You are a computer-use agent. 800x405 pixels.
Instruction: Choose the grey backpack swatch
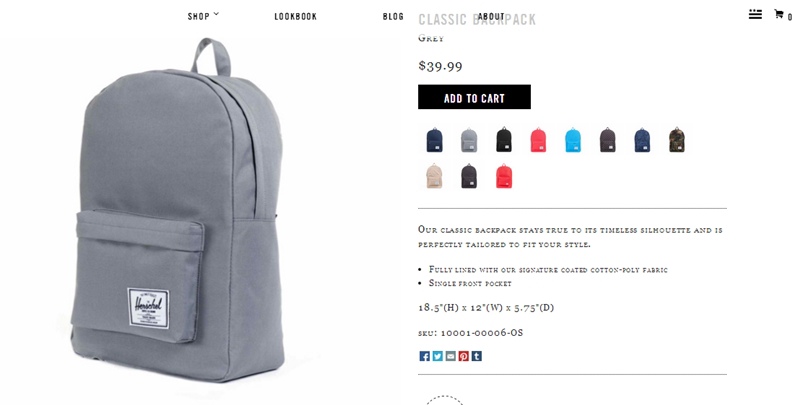pos(469,140)
